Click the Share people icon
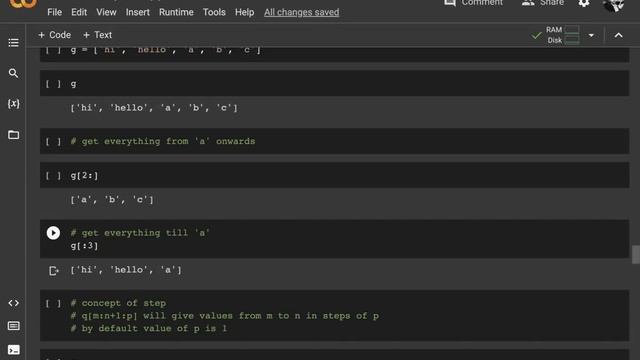The width and height of the screenshot is (640, 360). (x=528, y=3)
